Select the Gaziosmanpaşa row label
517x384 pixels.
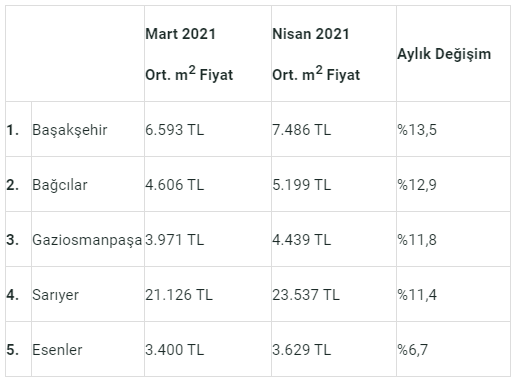point(87,240)
